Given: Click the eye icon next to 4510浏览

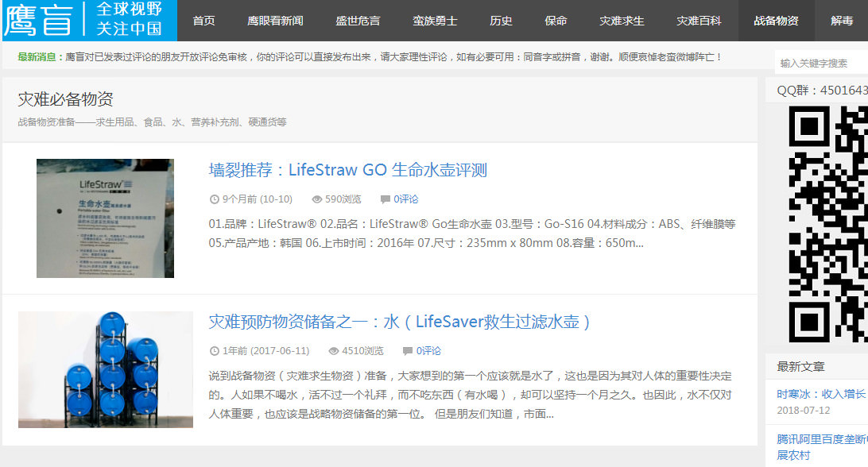Looking at the screenshot, I should pyautogui.click(x=333, y=351).
